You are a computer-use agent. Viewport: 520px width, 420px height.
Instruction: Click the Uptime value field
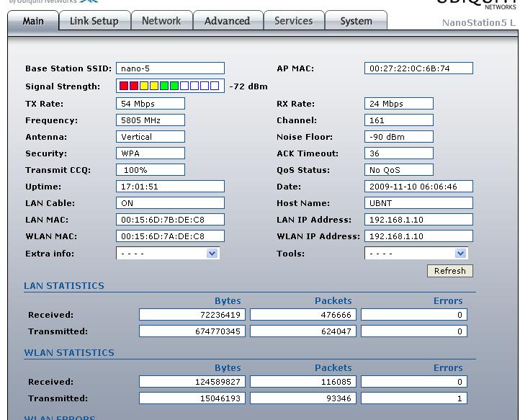pyautogui.click(x=169, y=187)
